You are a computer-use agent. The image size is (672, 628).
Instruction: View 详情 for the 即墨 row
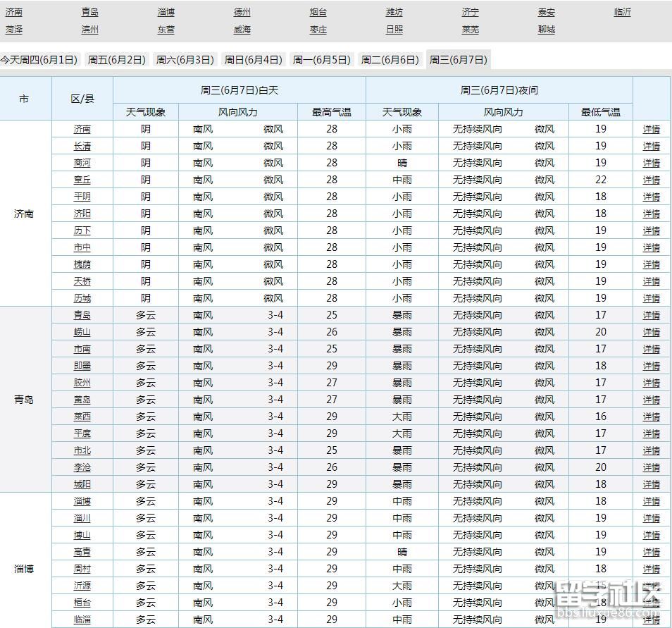click(x=652, y=366)
